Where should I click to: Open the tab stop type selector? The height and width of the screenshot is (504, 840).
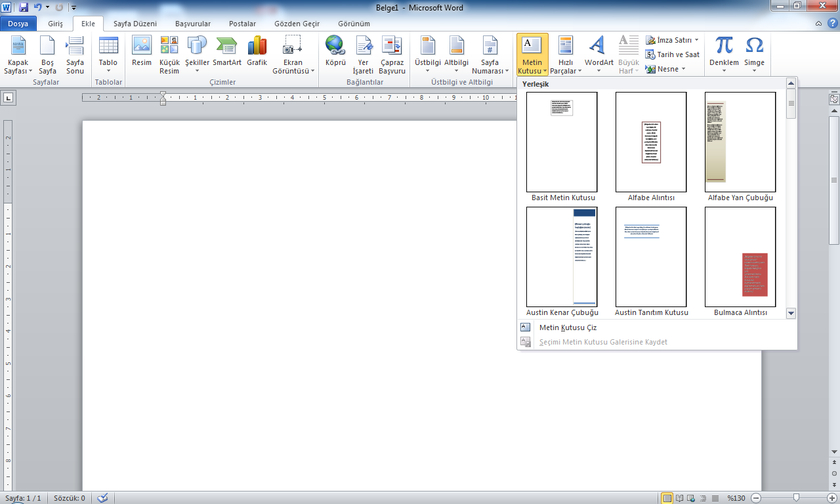tap(9, 98)
